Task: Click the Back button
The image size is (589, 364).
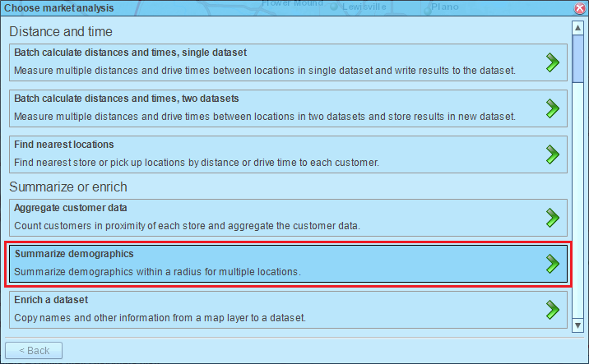Action: click(34, 350)
